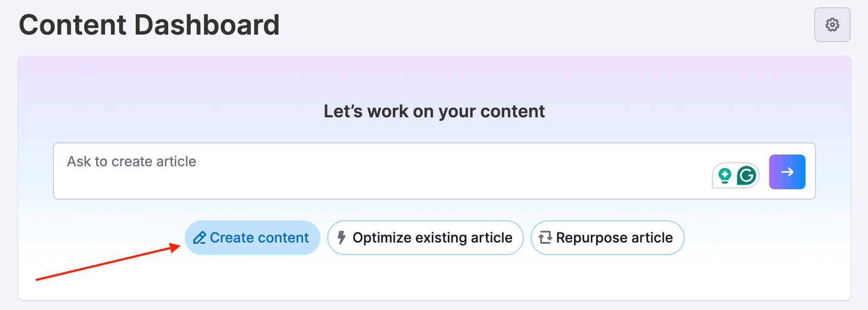Click the 'Optimize existing article' text label
The width and height of the screenshot is (868, 310).
pyautogui.click(x=432, y=238)
